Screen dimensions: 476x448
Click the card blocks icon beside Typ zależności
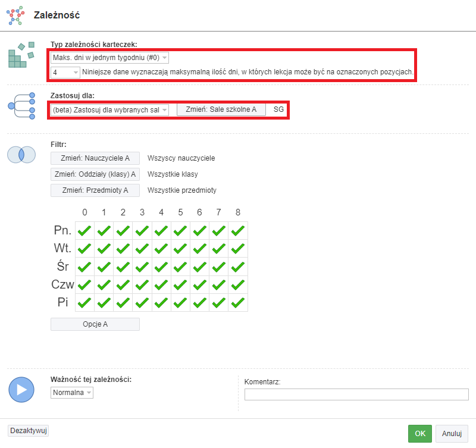coord(21,55)
